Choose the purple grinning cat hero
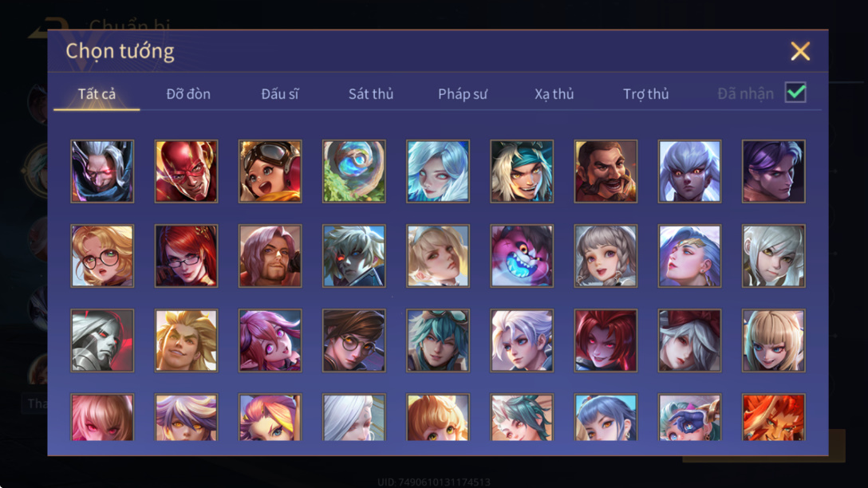This screenshot has height=488, width=868. pos(522,256)
